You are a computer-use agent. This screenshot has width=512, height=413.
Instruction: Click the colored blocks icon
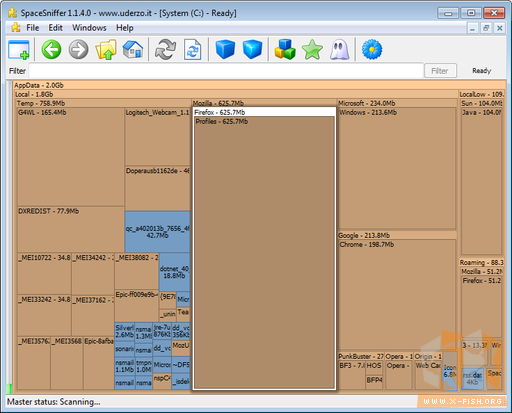(285, 50)
